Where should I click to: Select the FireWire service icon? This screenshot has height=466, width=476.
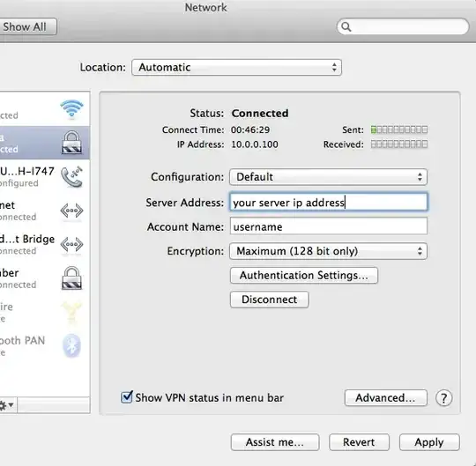point(71,312)
